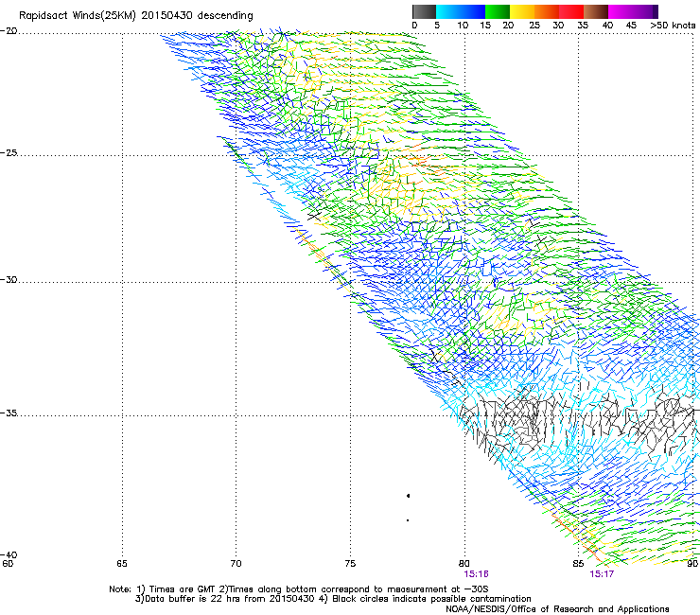Click the NOAA/NESDIS Office of Research credit
The height and width of the screenshot is (615, 700).
point(557,609)
